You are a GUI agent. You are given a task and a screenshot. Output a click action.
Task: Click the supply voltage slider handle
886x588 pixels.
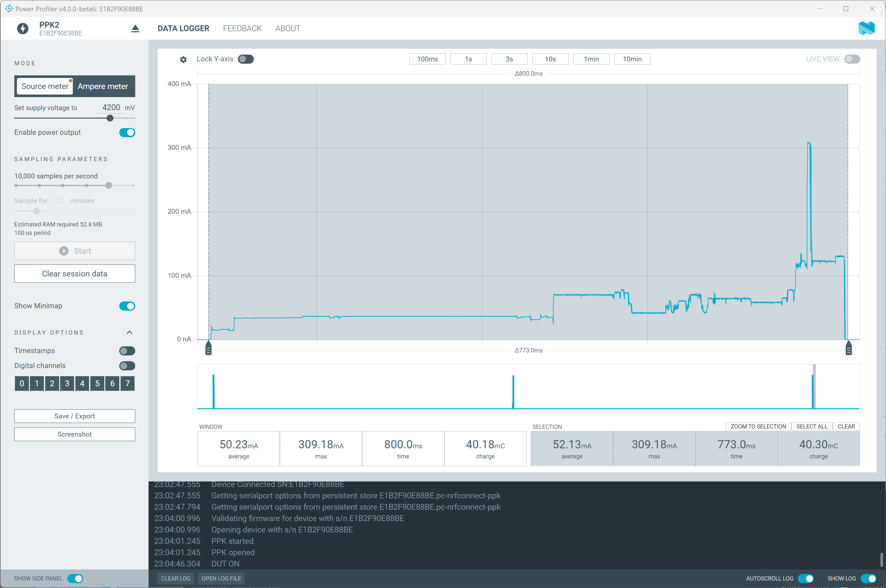point(110,118)
